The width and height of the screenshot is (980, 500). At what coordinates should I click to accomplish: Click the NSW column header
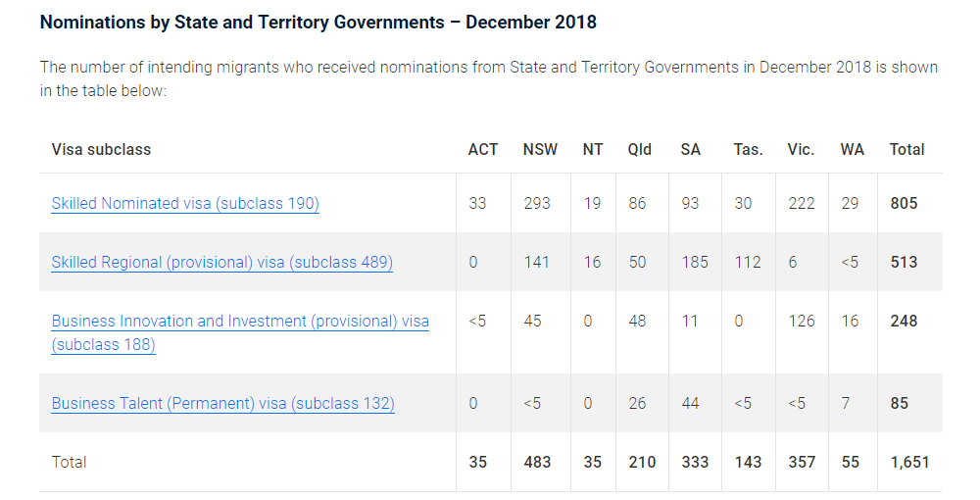click(540, 150)
